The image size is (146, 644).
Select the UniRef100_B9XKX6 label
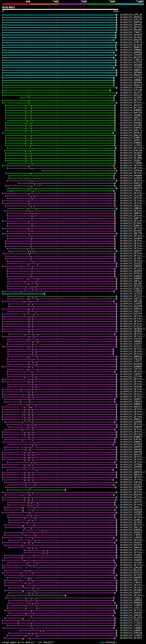point(131,95)
